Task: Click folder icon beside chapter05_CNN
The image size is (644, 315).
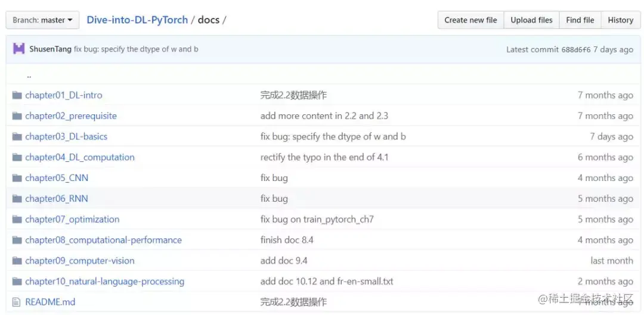Action: click(17, 178)
